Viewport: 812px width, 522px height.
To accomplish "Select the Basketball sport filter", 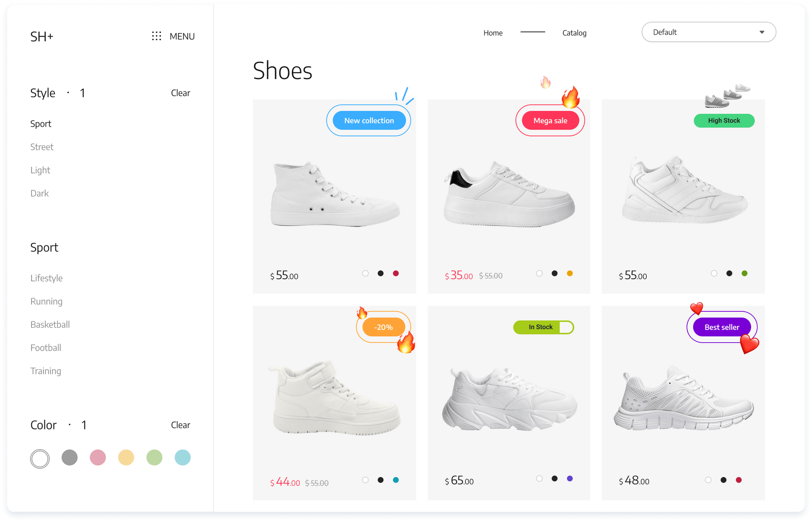I will 50,324.
